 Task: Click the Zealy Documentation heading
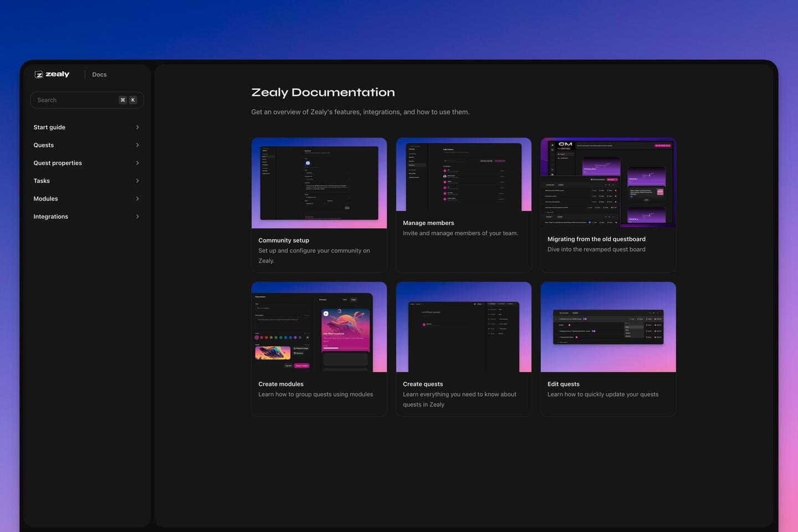323,93
